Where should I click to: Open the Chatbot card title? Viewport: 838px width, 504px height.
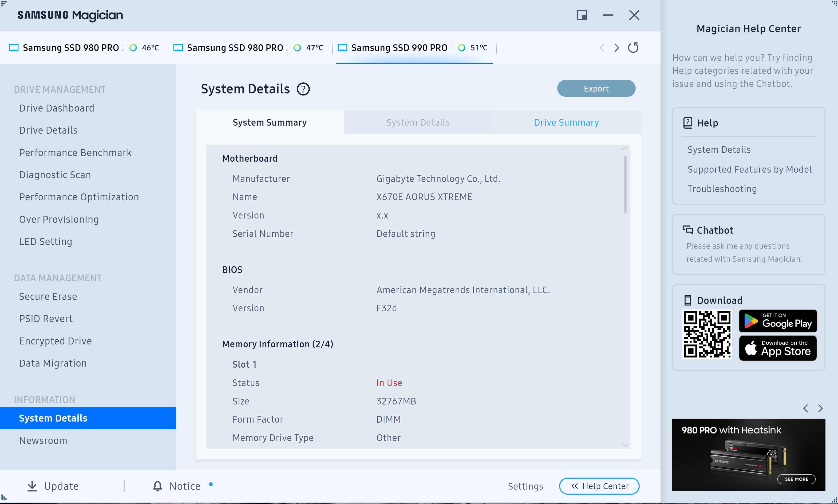(x=715, y=230)
